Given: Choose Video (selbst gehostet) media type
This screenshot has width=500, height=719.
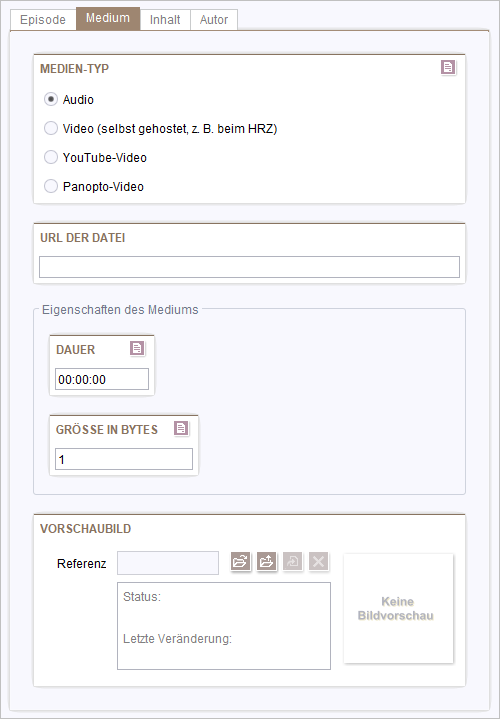Looking at the screenshot, I should tap(50, 128).
